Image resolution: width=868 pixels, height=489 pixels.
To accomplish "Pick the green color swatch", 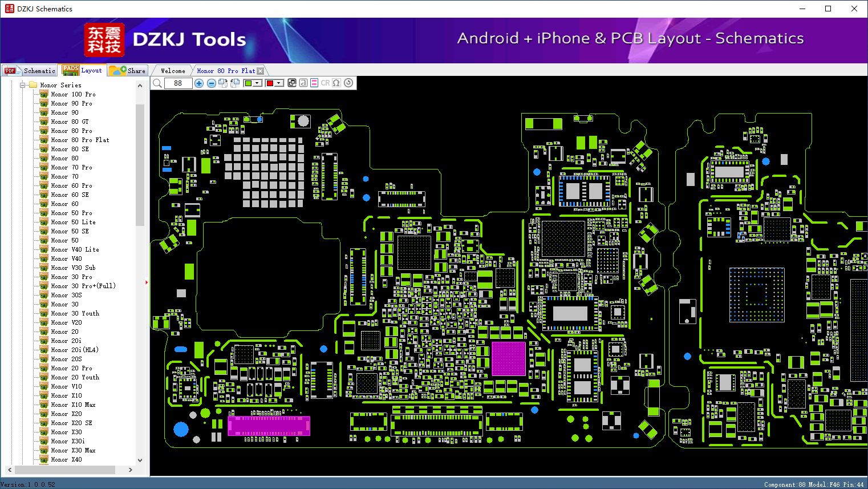I will coord(248,83).
